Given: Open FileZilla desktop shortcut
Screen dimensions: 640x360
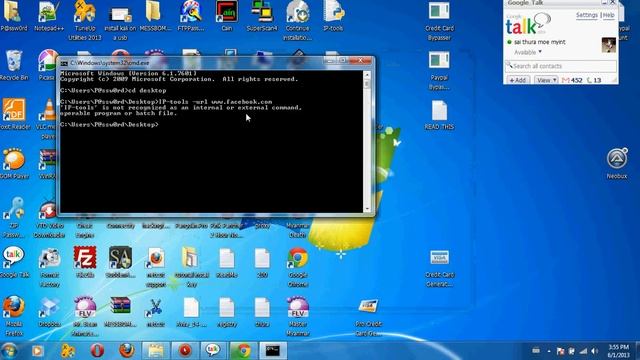Looking at the screenshot, I should 85,262.
